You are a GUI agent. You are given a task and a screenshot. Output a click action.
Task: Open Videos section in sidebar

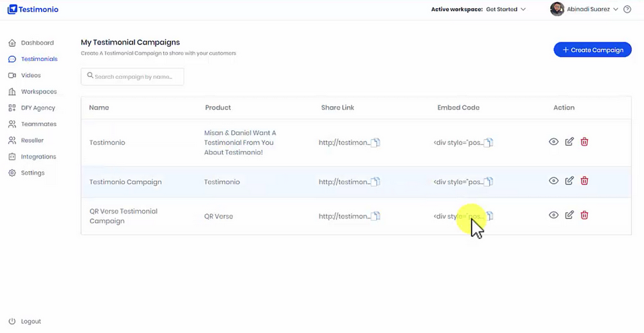[x=25, y=75]
